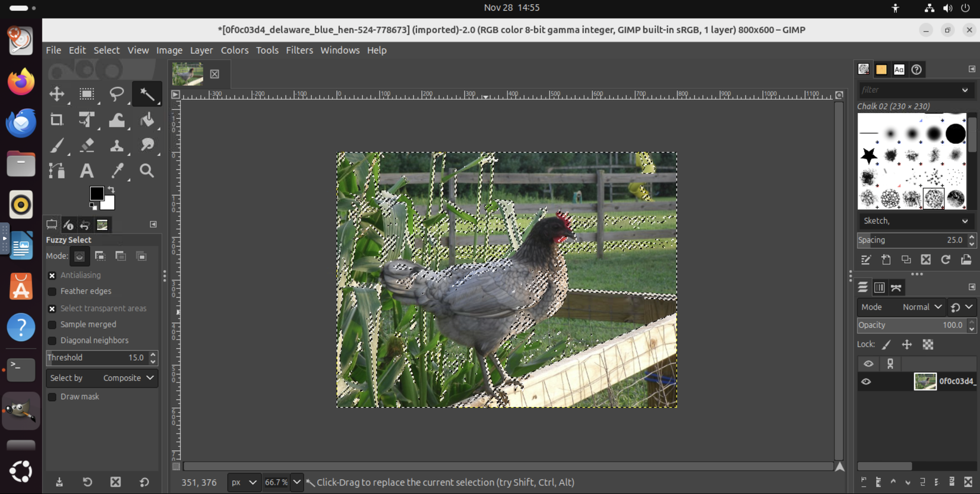Open the layer Mode Normal dropdown
980x494 pixels.
click(921, 307)
